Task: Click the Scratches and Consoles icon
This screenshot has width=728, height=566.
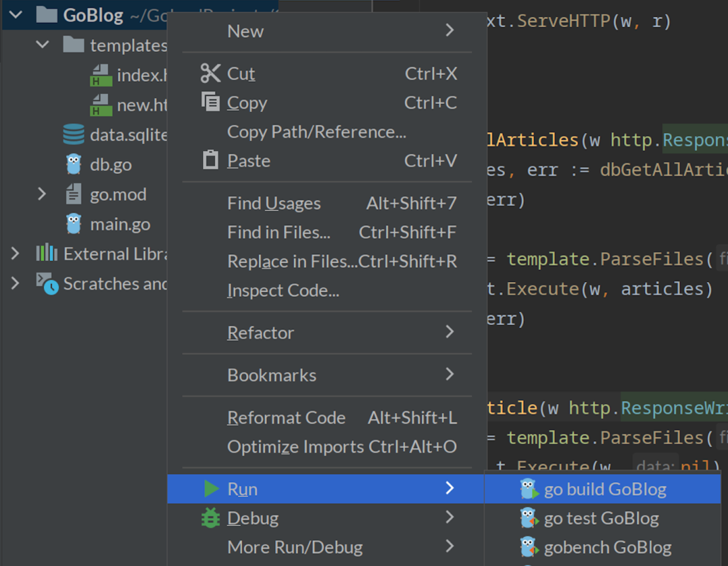Action: click(x=47, y=283)
